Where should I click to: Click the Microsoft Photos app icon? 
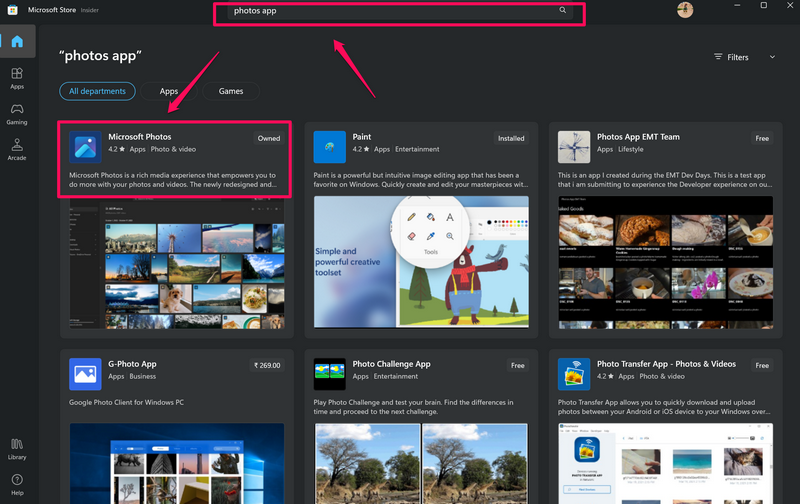85,146
